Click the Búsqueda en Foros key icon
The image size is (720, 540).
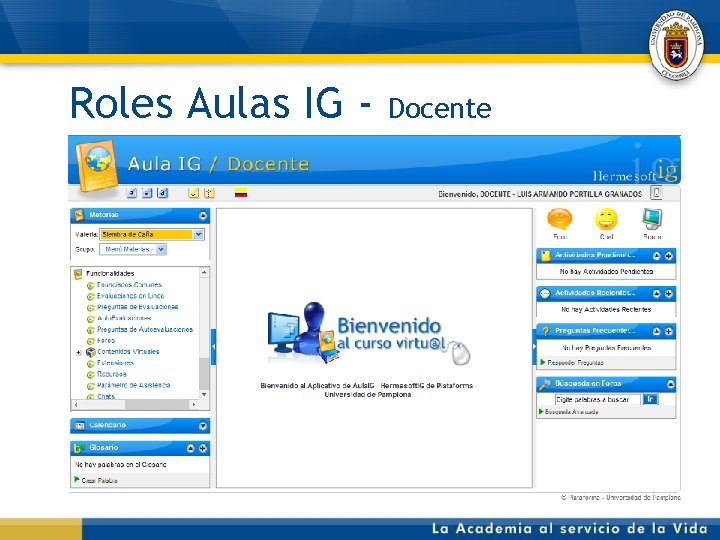(545, 384)
